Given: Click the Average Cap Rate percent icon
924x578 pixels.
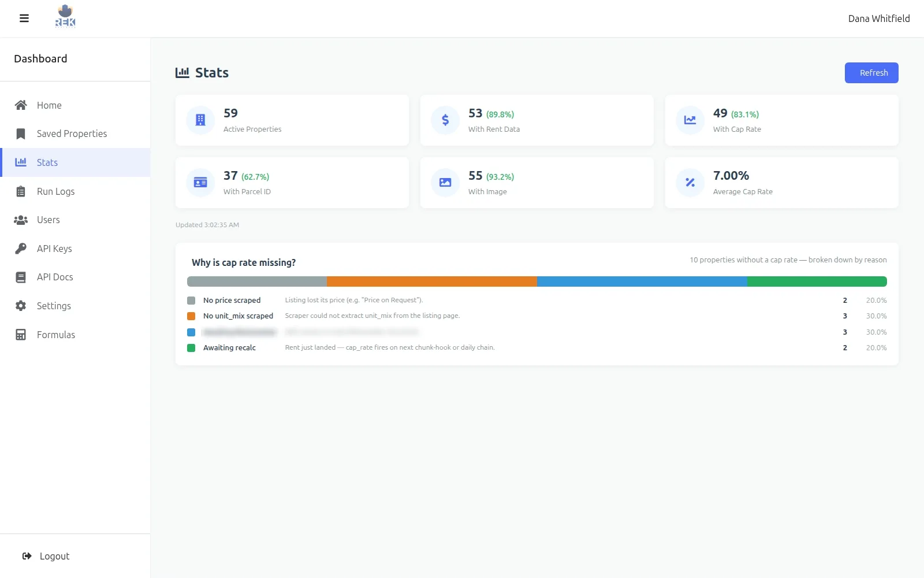Looking at the screenshot, I should coord(690,183).
